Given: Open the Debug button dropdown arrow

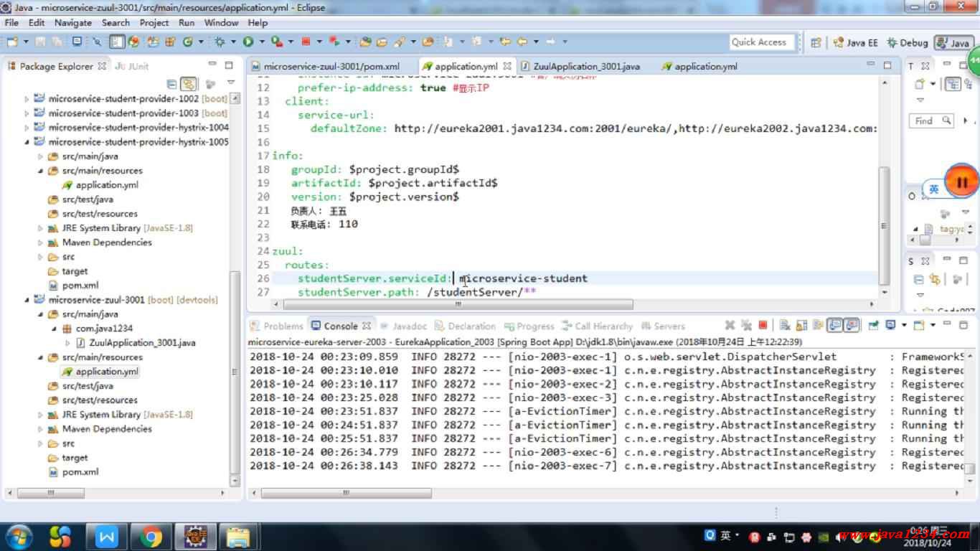Looking at the screenshot, I should tap(234, 42).
